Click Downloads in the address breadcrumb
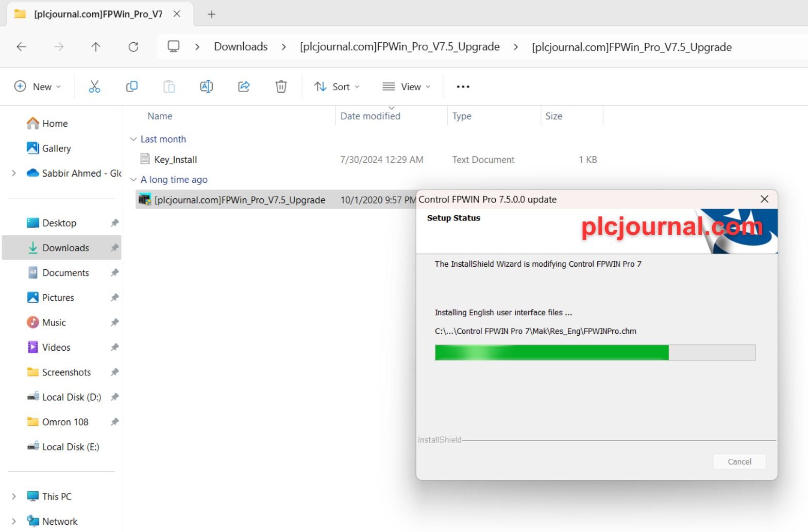 coord(241,47)
